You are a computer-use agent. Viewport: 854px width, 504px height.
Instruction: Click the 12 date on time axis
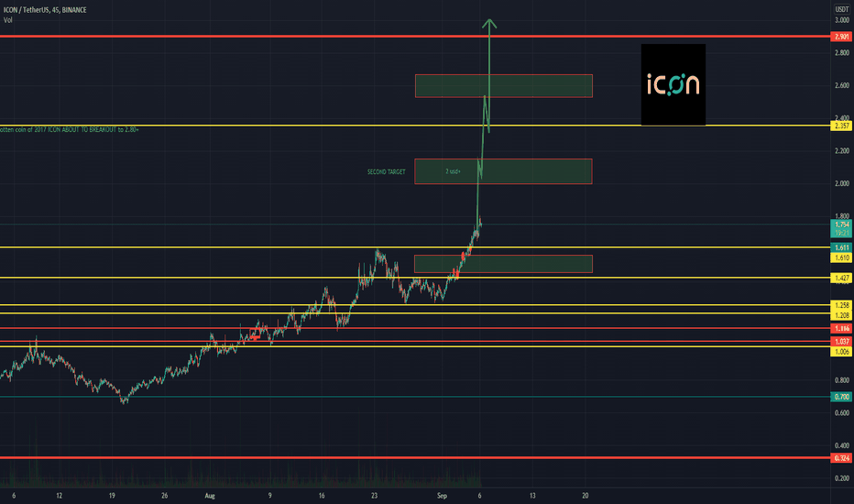pos(59,496)
